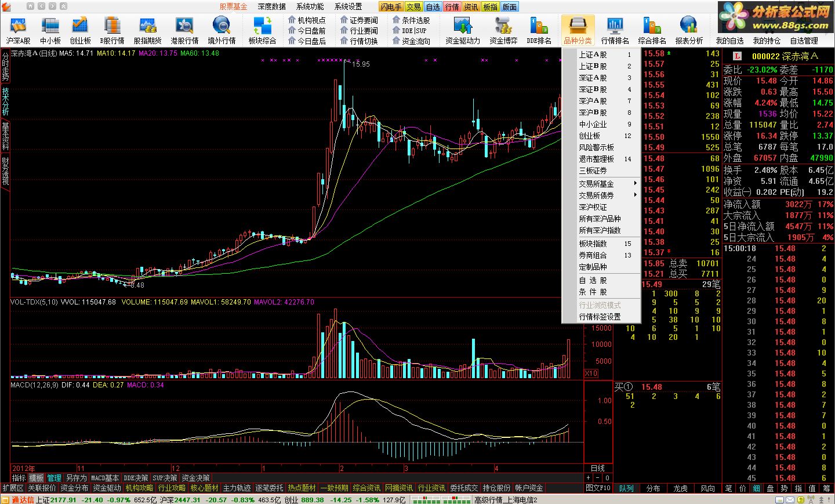Click the 今日盘前 house icon item
The width and height of the screenshot is (835, 504).
point(307,31)
